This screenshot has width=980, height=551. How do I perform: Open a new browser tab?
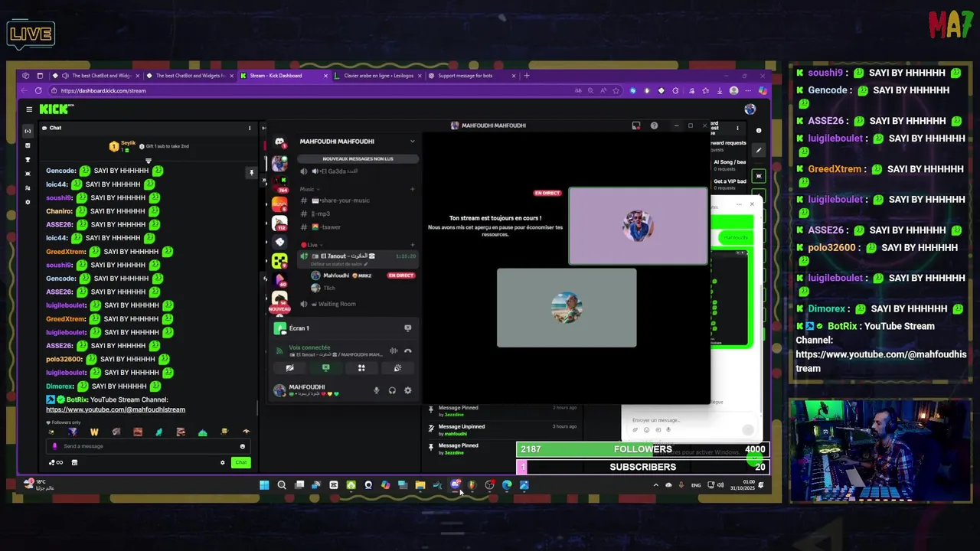point(526,76)
